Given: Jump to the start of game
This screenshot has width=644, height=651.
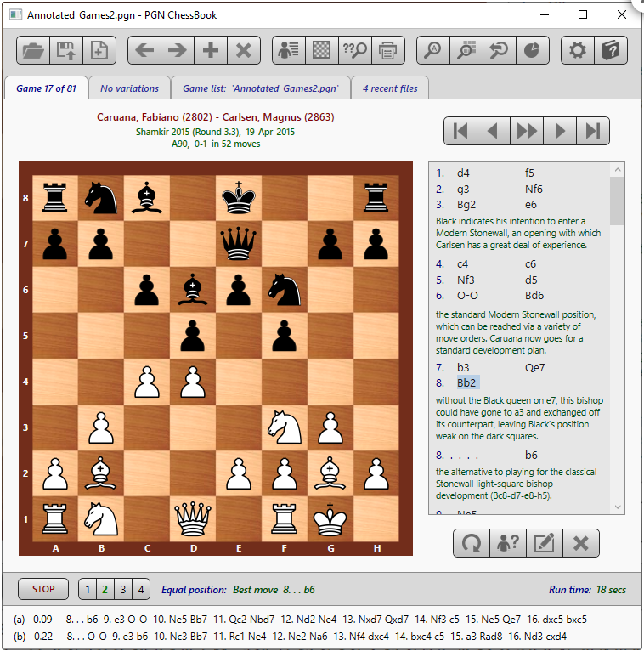Looking at the screenshot, I should click(460, 131).
